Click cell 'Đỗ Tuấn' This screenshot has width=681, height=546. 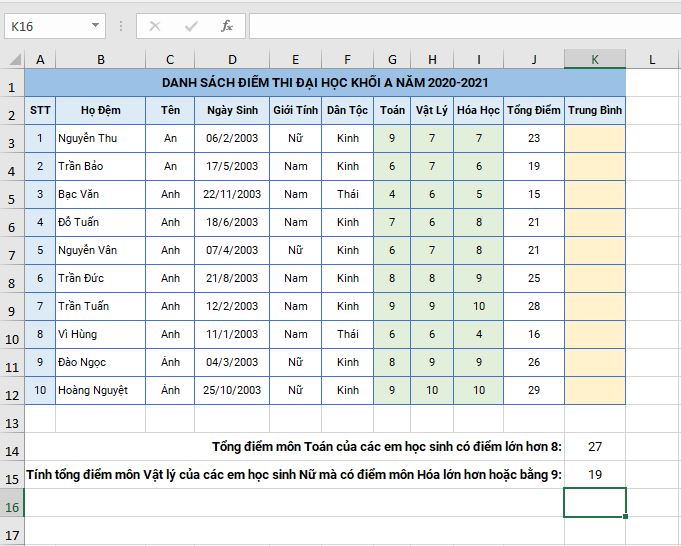pyautogui.click(x=100, y=222)
